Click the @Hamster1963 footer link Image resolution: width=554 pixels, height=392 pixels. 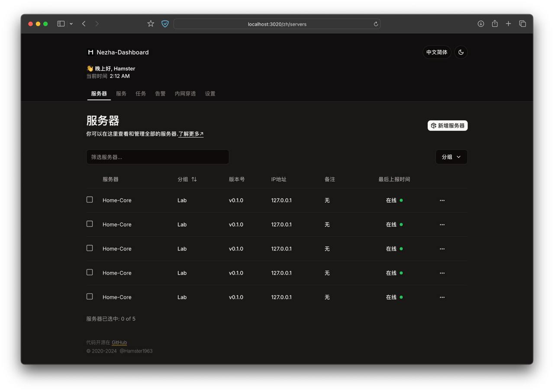pos(136,351)
